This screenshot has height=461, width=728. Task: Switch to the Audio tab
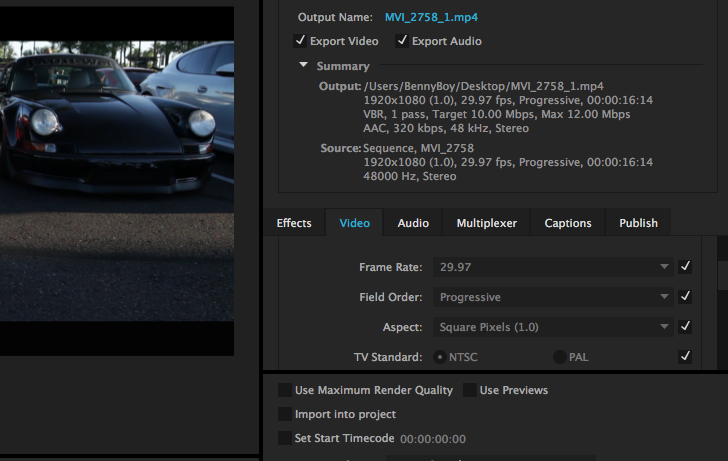point(413,223)
